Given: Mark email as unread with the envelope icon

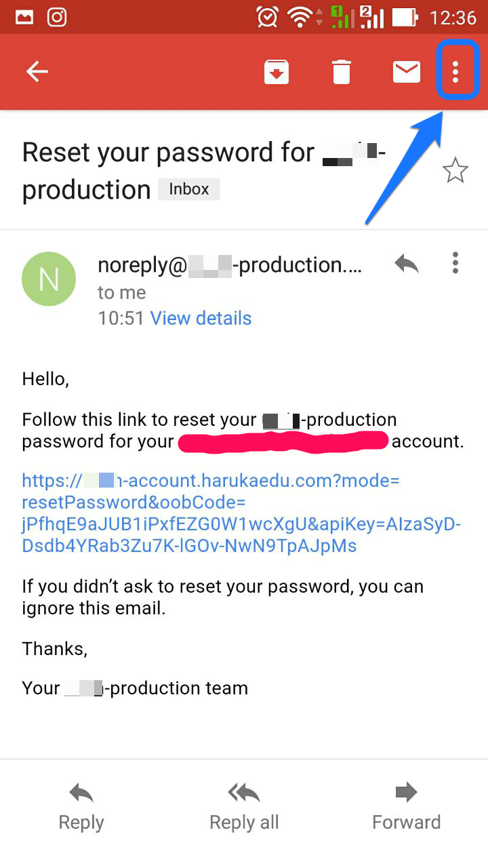Looking at the screenshot, I should coord(407,72).
